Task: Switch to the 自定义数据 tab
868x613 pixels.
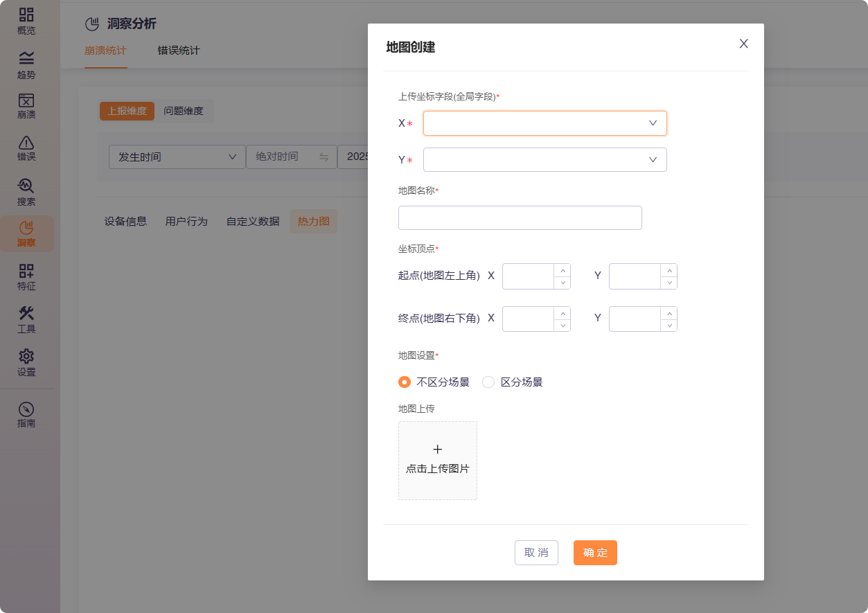Action: tap(253, 222)
